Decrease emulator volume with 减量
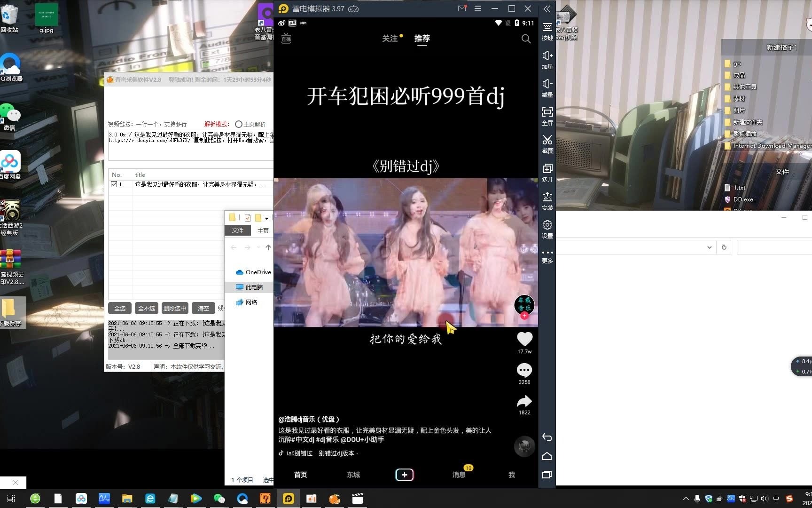Image resolution: width=812 pixels, height=508 pixels. click(x=547, y=88)
